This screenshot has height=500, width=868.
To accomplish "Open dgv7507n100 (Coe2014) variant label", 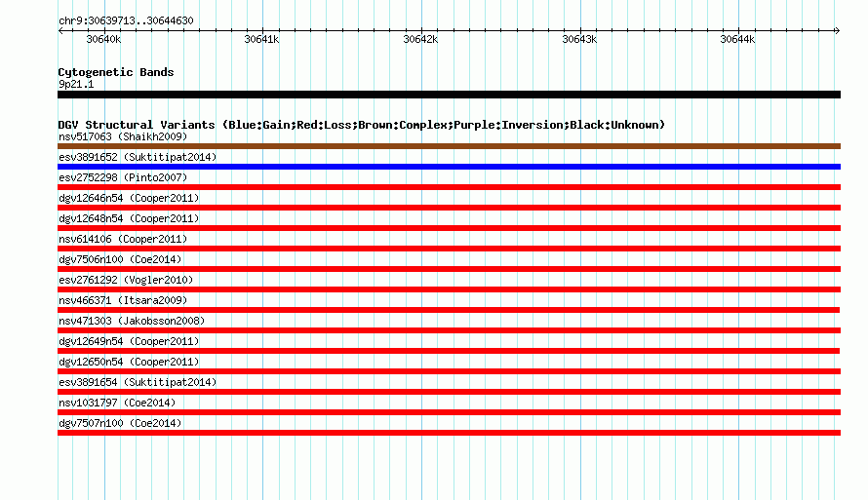I will coord(120,423).
